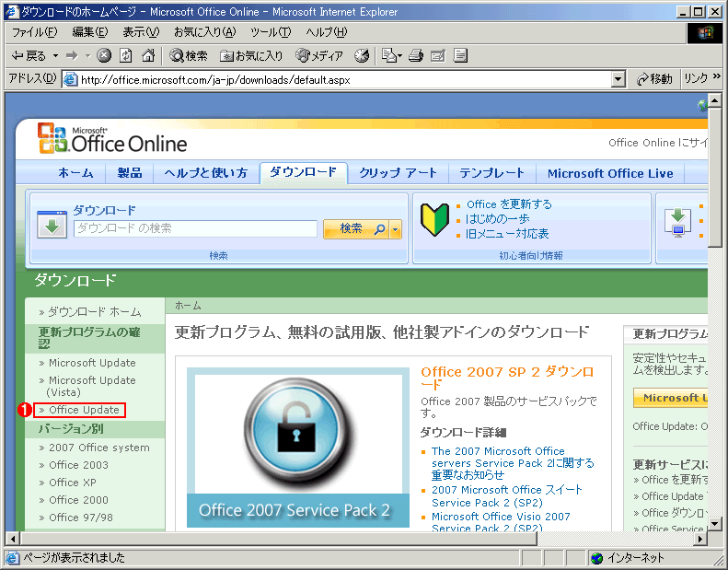Open the Microsoft Office Visio 2007 Service Pack link
Viewport: 728px width, 570px height.
click(501, 523)
